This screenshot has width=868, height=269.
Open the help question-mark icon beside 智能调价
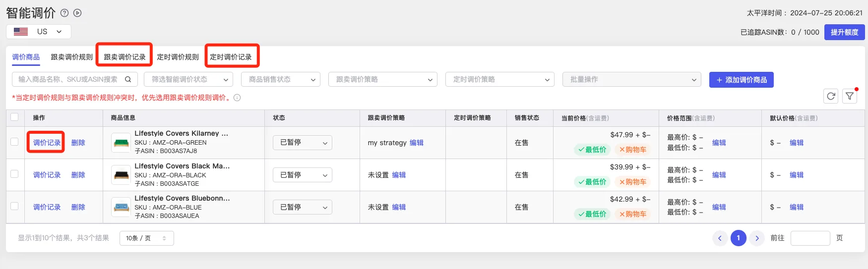click(x=64, y=13)
